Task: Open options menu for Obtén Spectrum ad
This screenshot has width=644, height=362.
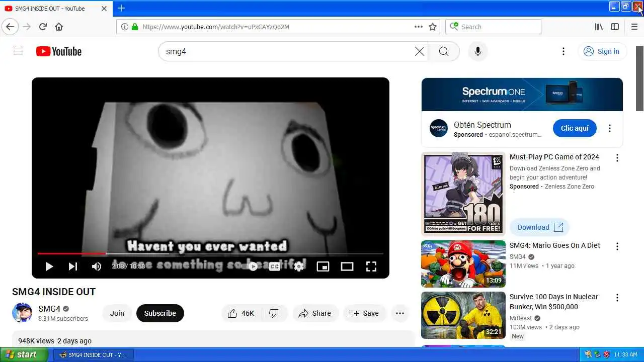Action: click(610, 128)
